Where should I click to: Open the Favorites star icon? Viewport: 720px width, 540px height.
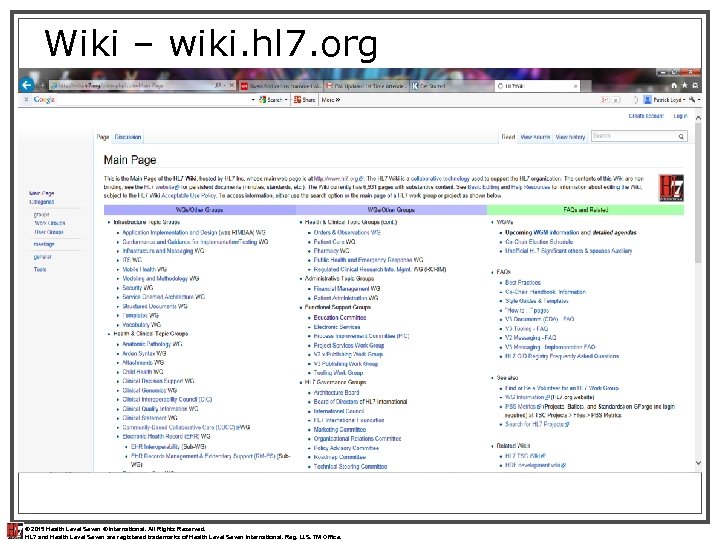pyautogui.click(x=684, y=85)
